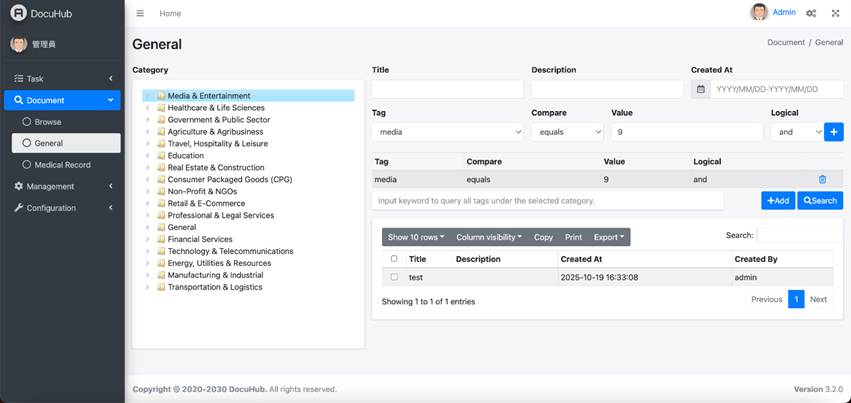Focus the Description input field
The image size is (851, 403).
click(x=607, y=89)
